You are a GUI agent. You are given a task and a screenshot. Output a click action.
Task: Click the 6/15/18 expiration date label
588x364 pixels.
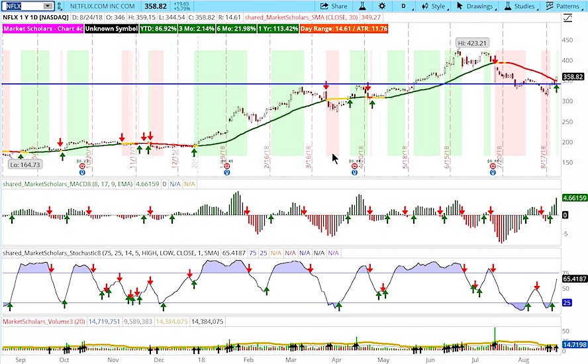[x=448, y=157]
